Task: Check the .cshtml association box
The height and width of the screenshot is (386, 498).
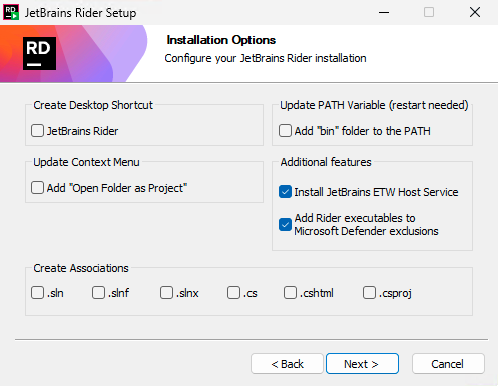Action: click(x=290, y=293)
